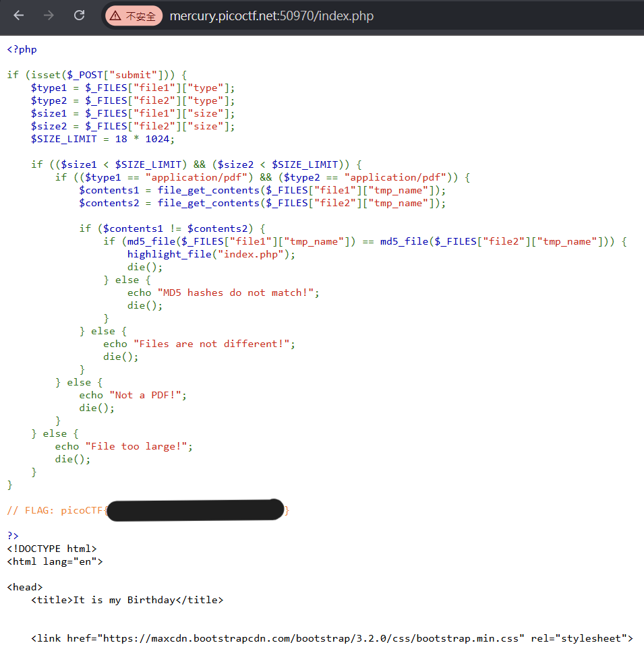Click the $type1 assignment line
This screenshot has width=644, height=645.
(x=132, y=88)
